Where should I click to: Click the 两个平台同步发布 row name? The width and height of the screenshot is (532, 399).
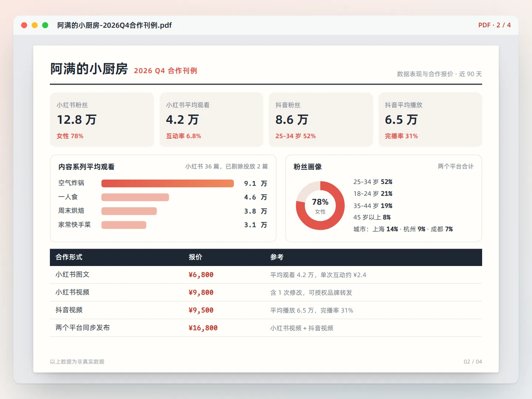83,328
